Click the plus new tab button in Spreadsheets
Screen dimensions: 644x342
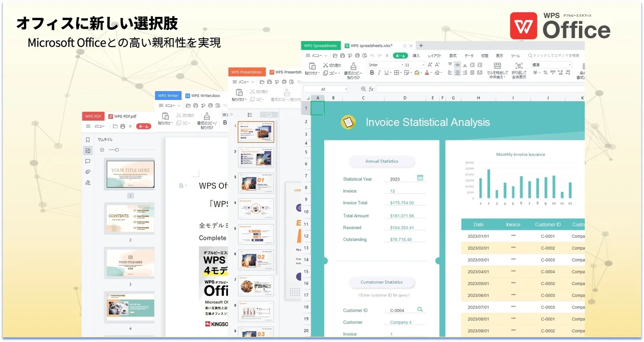pos(421,45)
